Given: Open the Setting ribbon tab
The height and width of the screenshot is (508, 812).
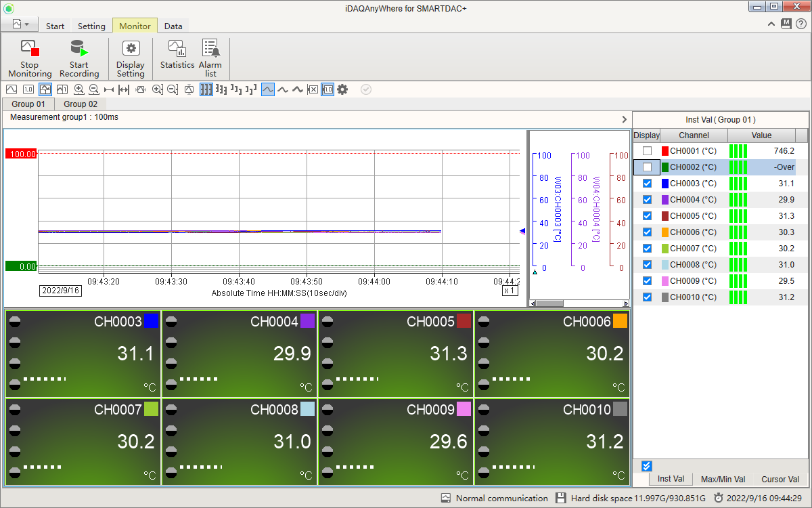Looking at the screenshot, I should [91, 26].
